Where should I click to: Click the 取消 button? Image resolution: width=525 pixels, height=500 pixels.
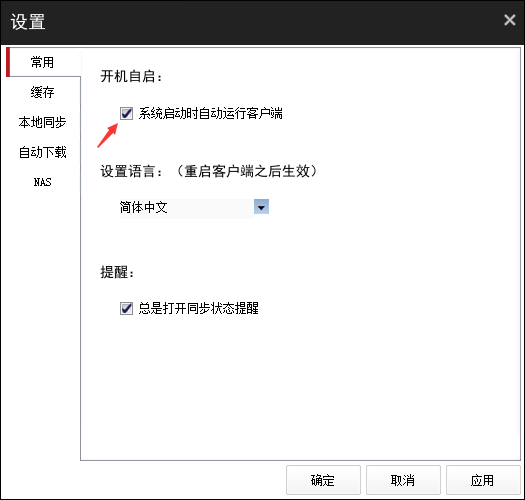[403, 480]
